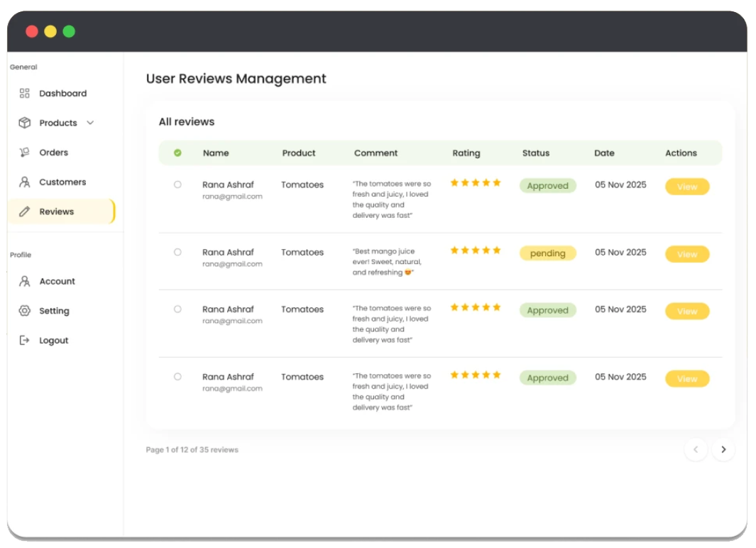Screen dimensions: 756x548
Task: Click the Logout arrow icon
Action: [25, 341]
